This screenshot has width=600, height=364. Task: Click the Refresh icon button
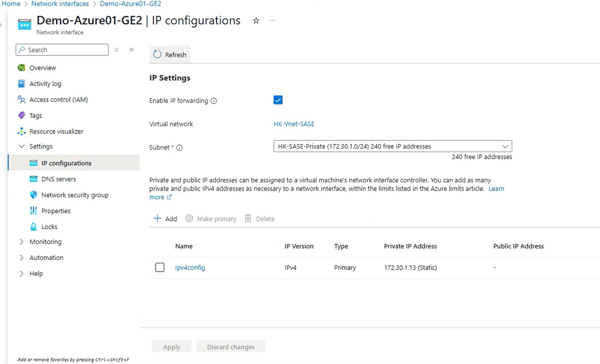tap(158, 54)
